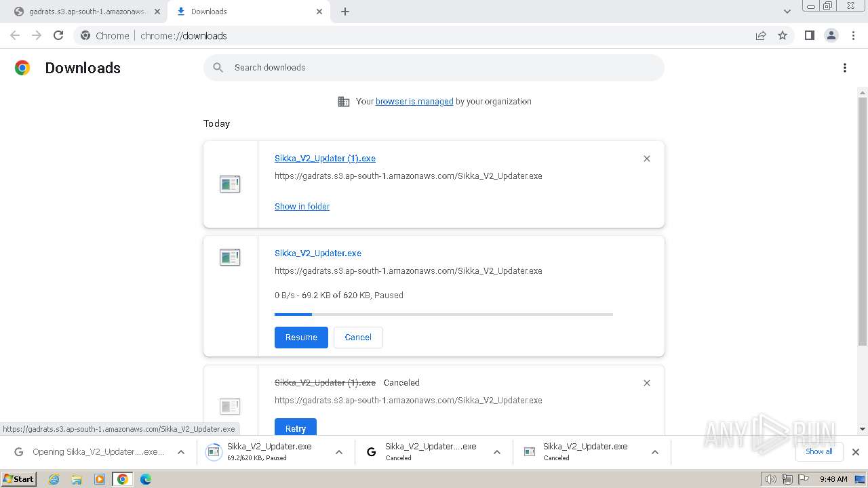Select the Downloads tab
This screenshot has height=488, width=868.
click(x=250, y=12)
